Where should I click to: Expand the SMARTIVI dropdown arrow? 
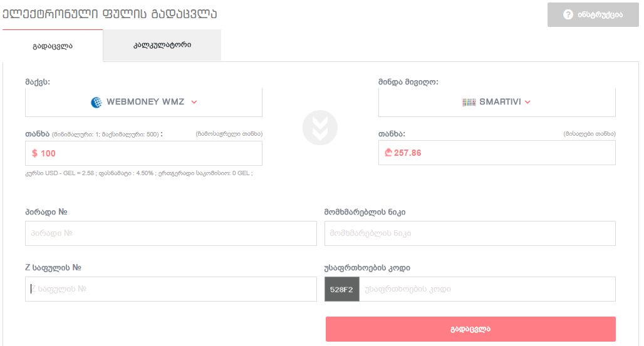pos(527,102)
